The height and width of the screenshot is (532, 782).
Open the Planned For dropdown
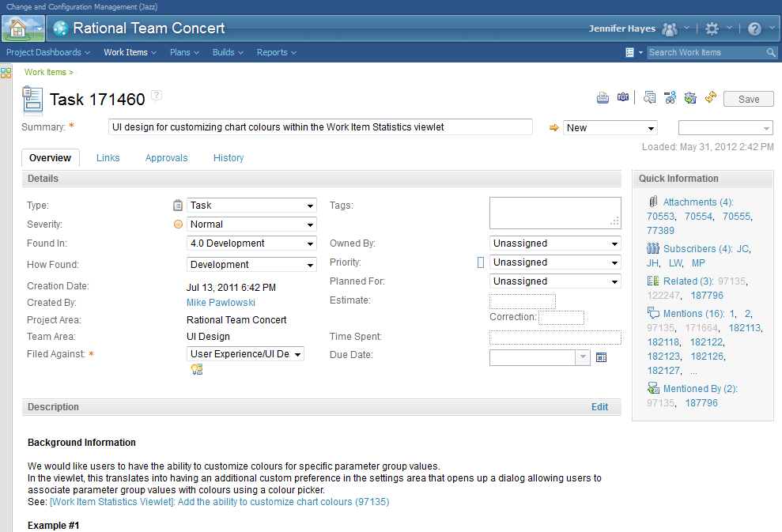click(555, 281)
